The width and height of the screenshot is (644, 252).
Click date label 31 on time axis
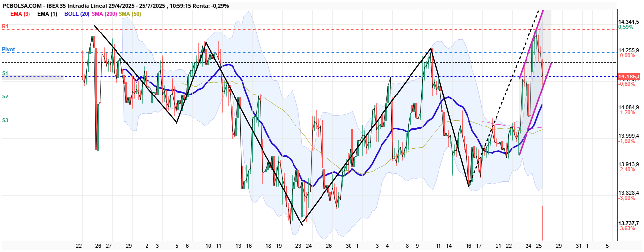pyautogui.click(x=579, y=245)
